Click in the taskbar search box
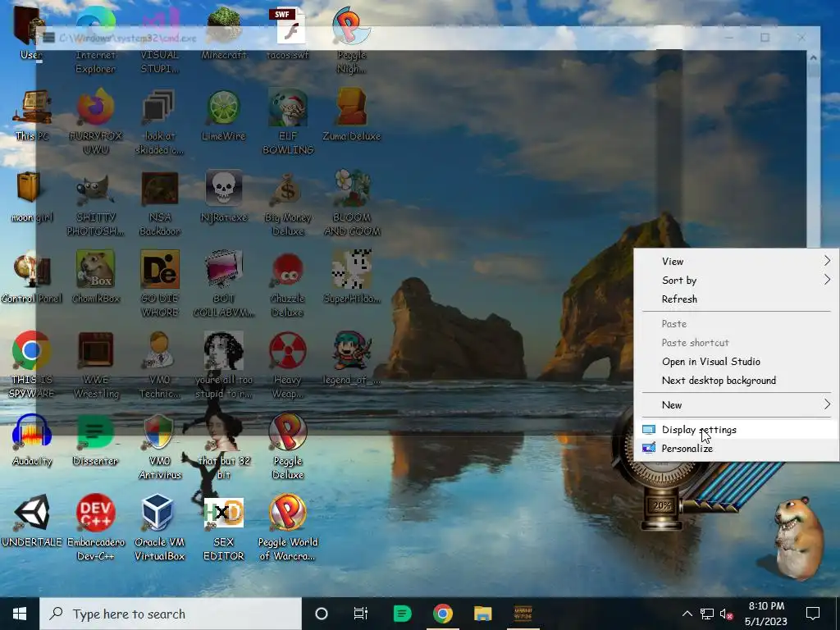 click(171, 614)
